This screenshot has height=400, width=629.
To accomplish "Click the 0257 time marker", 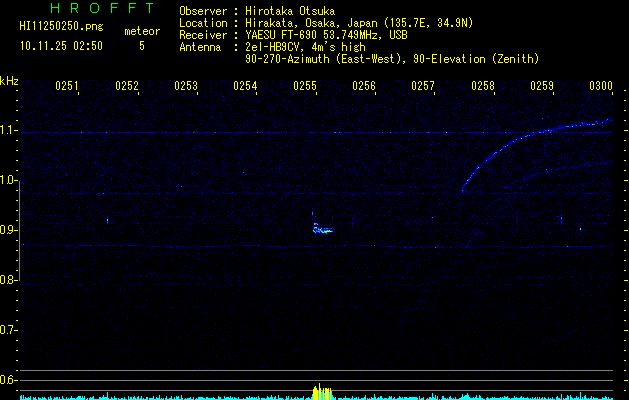I will tap(423, 86).
